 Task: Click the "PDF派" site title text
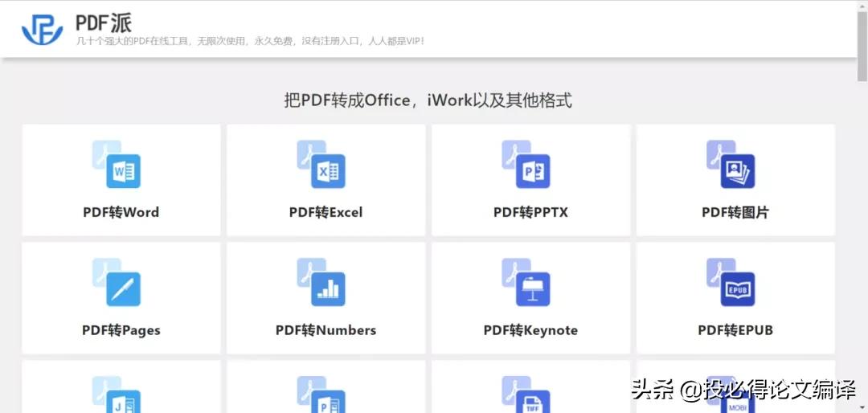[x=104, y=23]
